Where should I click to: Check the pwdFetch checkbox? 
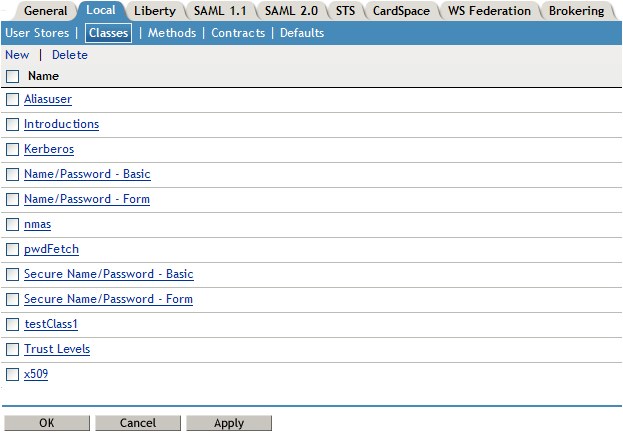tap(12, 249)
